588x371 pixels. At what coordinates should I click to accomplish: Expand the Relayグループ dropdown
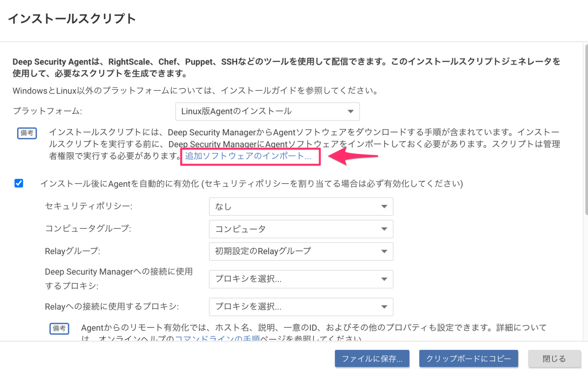pos(301,251)
